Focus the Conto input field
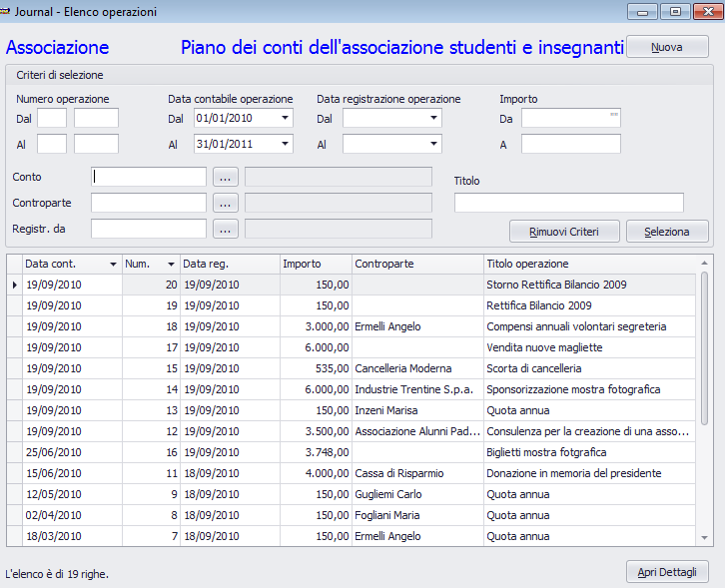This screenshot has height=588, width=725. [149, 177]
